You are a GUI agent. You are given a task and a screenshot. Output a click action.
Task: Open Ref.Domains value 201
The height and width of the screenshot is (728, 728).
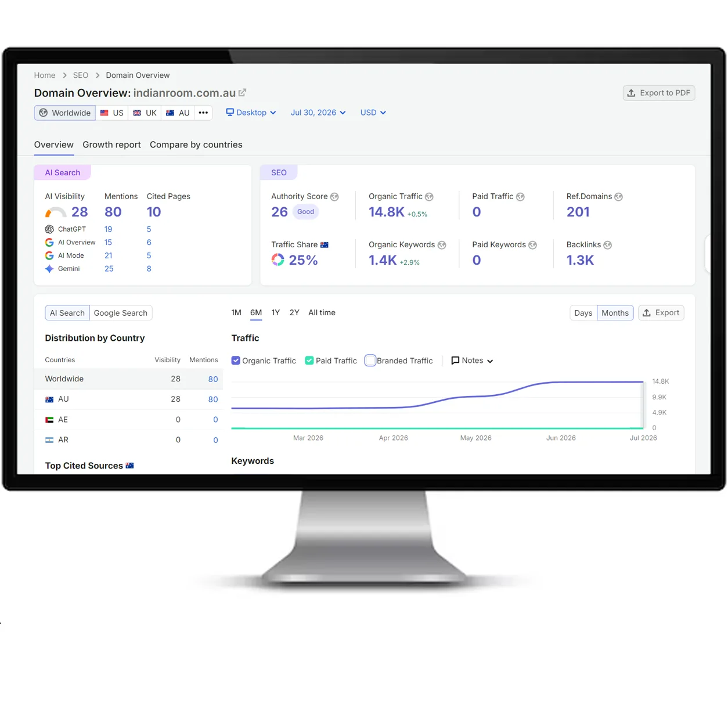pyautogui.click(x=578, y=212)
